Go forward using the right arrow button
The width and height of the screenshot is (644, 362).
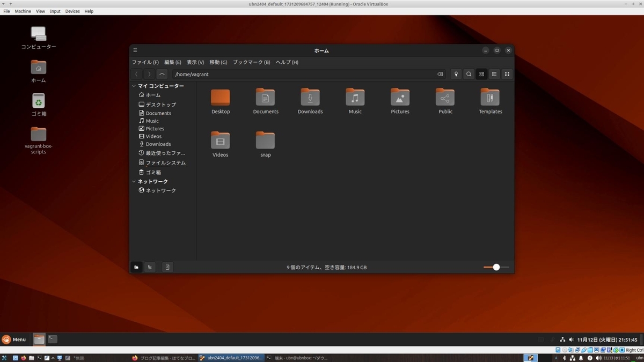[149, 74]
